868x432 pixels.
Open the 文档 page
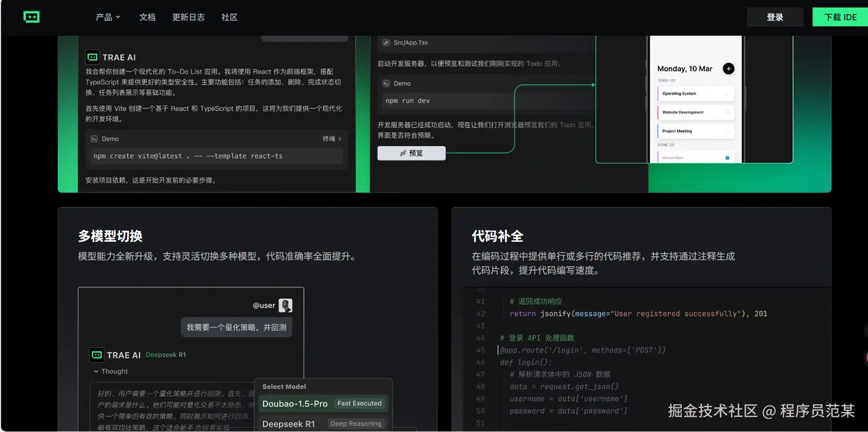(147, 17)
